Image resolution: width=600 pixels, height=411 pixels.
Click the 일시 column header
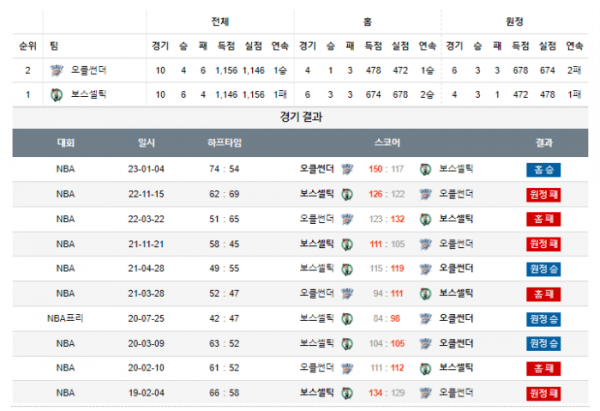coord(146,143)
